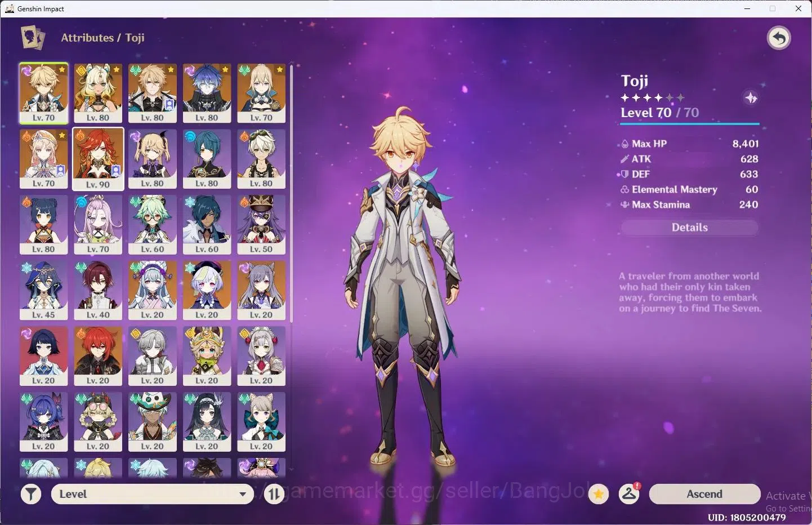Screen dimensions: 812x525
Task: Expand the Level sort dropdown
Action: pyautogui.click(x=153, y=494)
